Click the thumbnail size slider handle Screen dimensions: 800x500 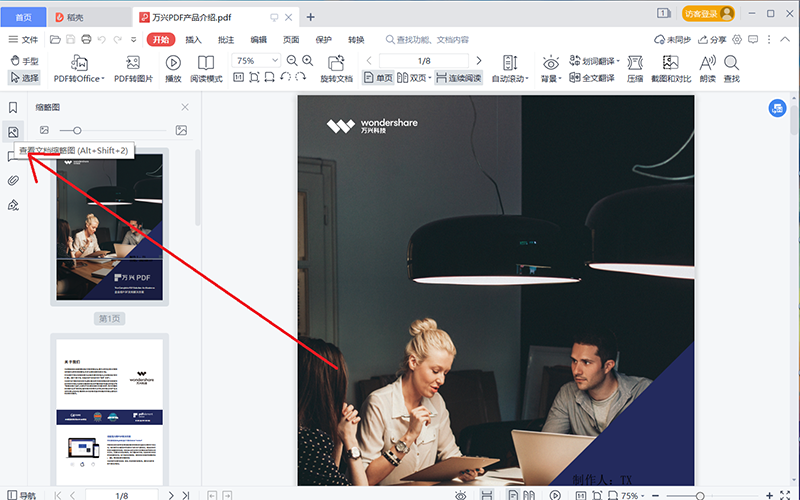77,130
